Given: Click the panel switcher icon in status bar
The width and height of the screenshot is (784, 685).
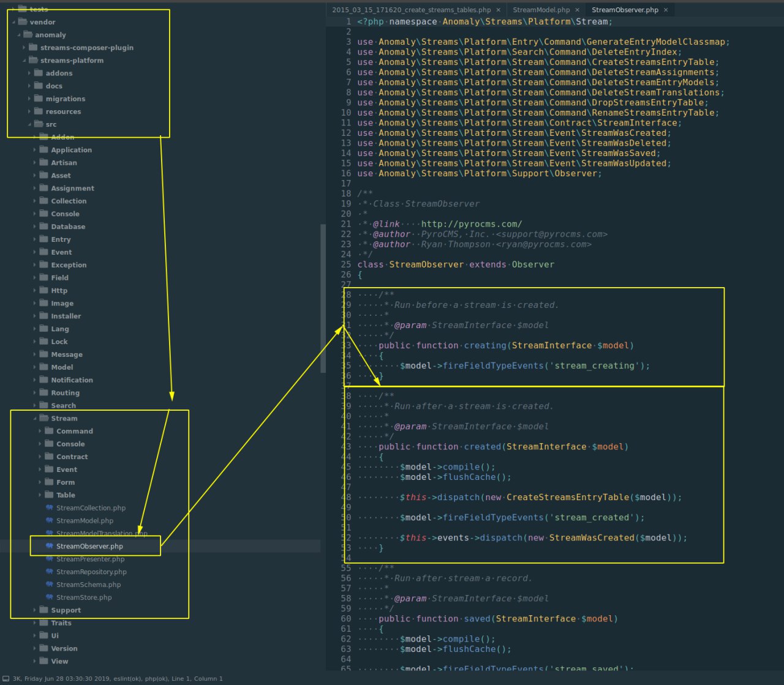Looking at the screenshot, I should [x=6, y=678].
